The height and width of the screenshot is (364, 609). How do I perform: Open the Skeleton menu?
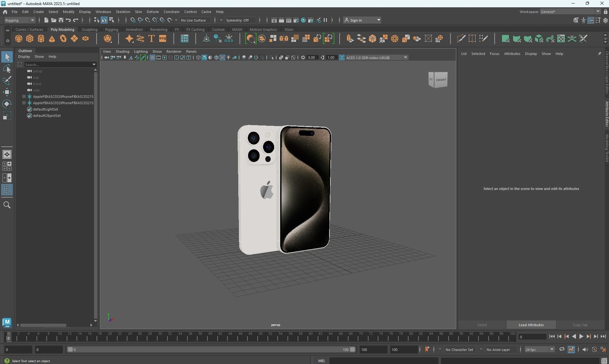coord(123,12)
